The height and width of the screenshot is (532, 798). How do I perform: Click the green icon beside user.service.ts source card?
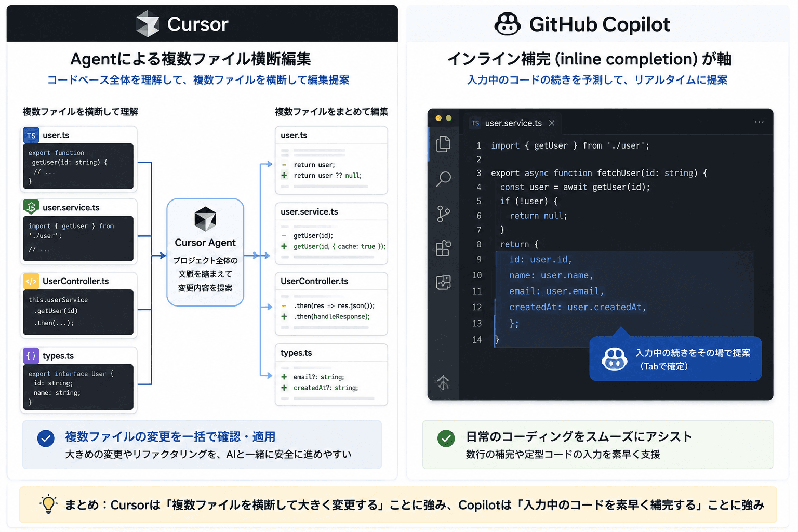(31, 207)
